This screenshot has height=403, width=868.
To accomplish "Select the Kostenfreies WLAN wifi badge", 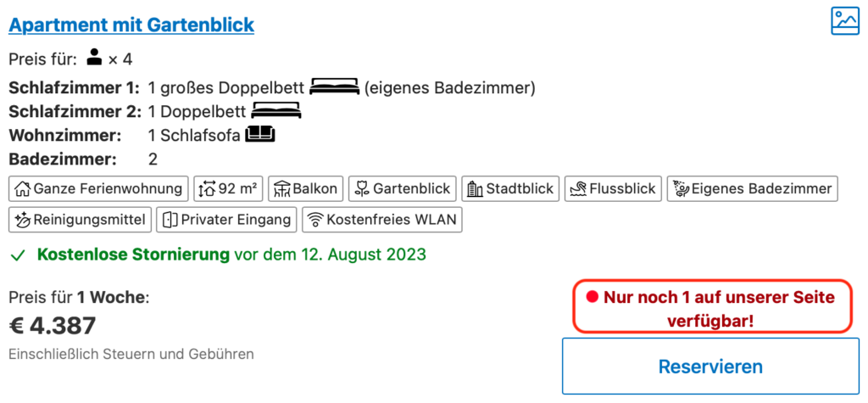I will 382,220.
